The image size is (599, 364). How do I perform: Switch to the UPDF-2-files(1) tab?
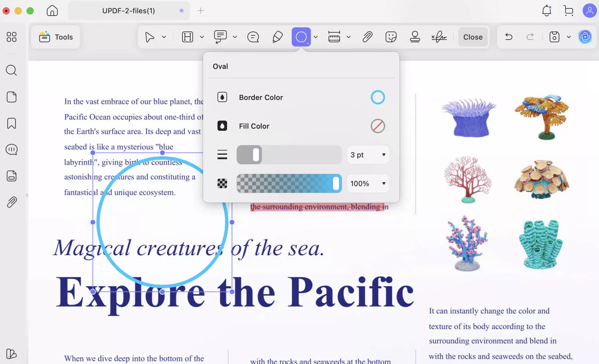click(x=128, y=11)
